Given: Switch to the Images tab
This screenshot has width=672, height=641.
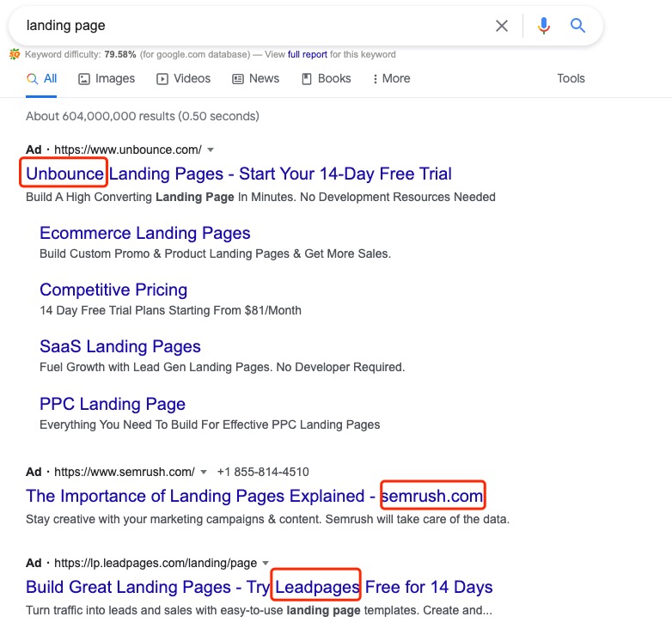Looking at the screenshot, I should 107,79.
